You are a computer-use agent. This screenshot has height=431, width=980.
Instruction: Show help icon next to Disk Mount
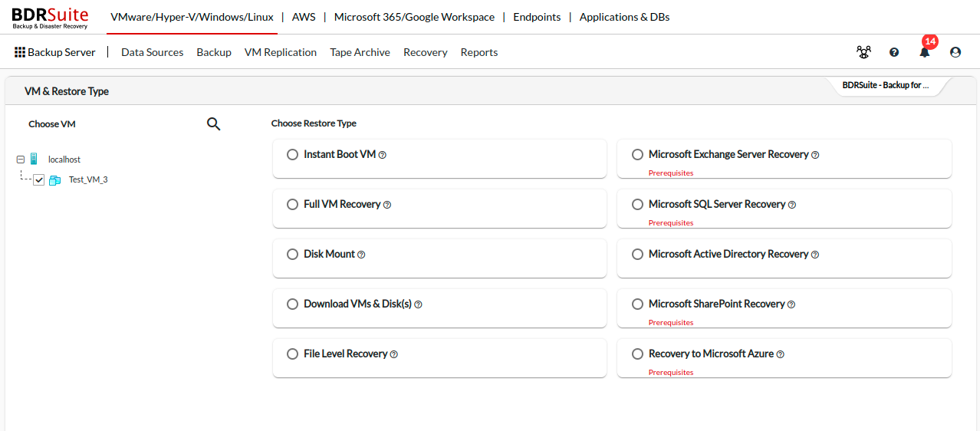click(361, 255)
